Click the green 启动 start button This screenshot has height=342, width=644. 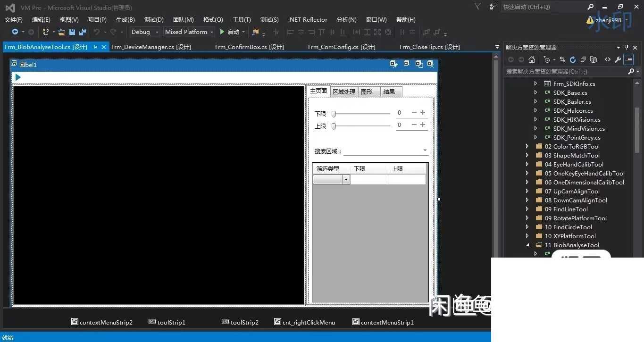(x=230, y=32)
